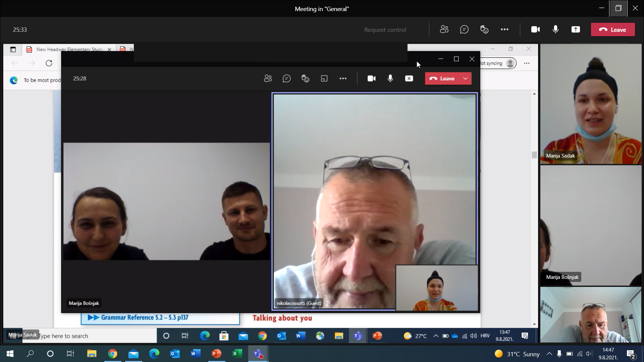Open chat in the shared Teams window

pos(286,78)
